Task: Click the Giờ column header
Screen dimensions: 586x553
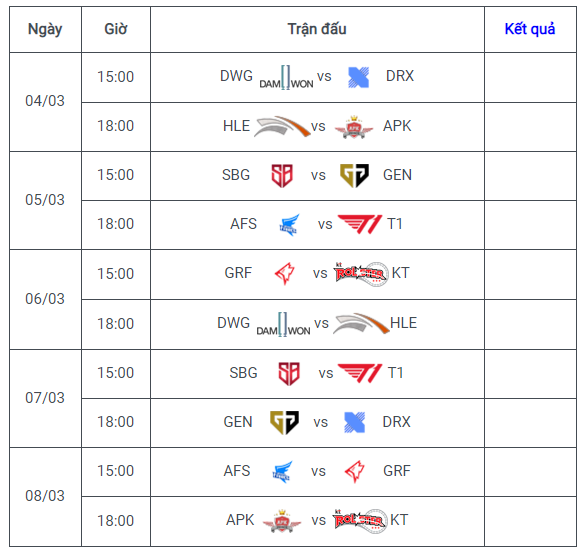Action: point(116,30)
